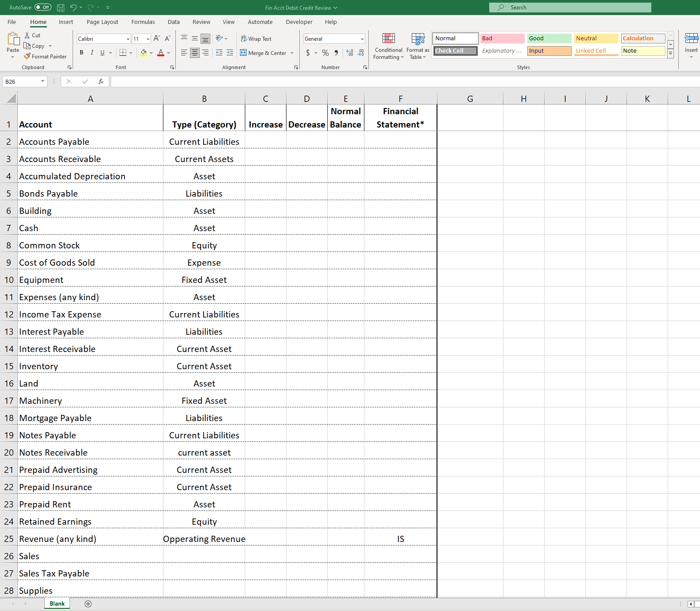
Task: Apply Bold formatting
Action: pos(81,53)
